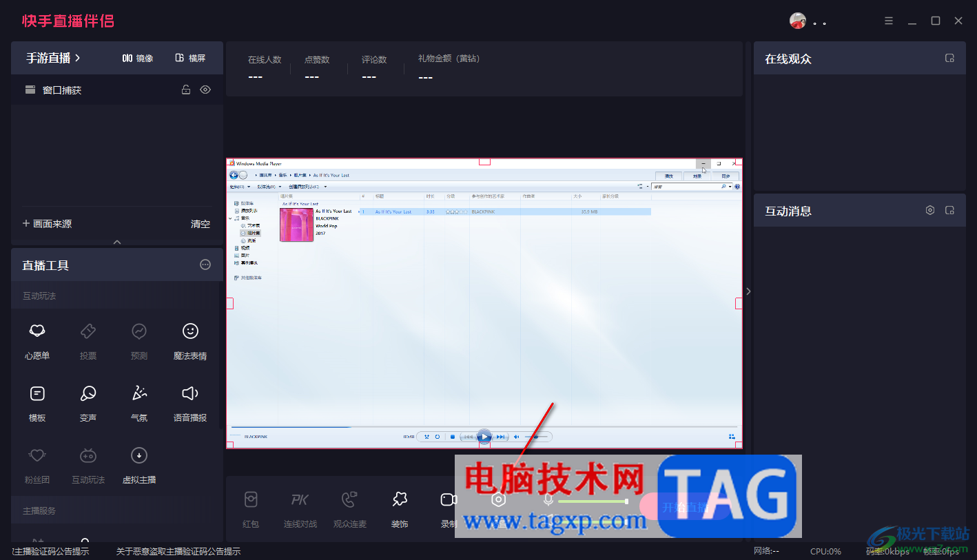Open the 互动消息 settings hexagon icon

930,210
